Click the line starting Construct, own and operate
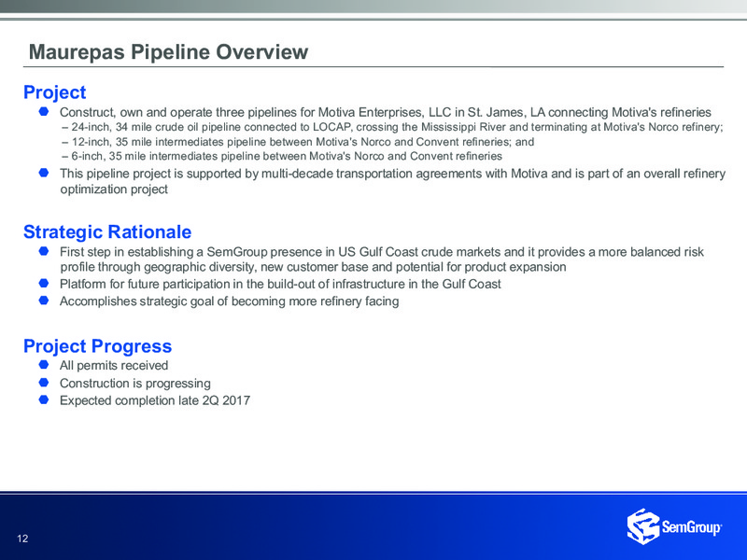The width and height of the screenshot is (747, 560). click(386, 112)
